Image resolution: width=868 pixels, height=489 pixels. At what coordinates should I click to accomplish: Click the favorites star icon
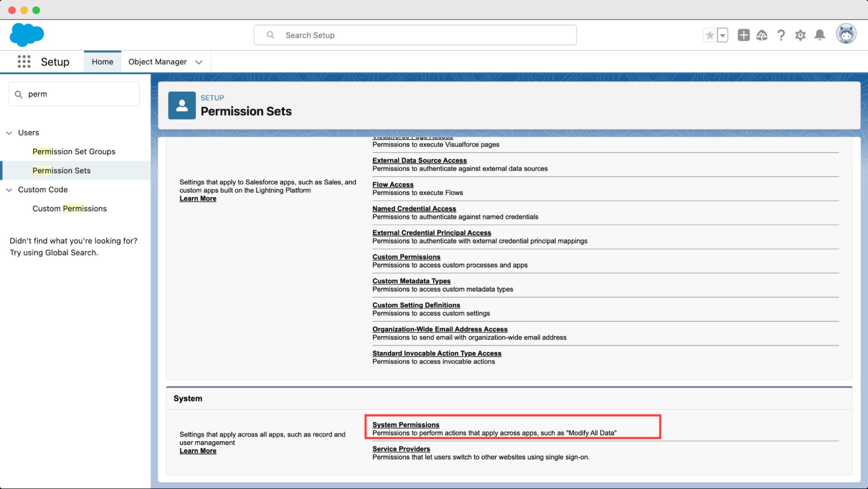tap(710, 35)
